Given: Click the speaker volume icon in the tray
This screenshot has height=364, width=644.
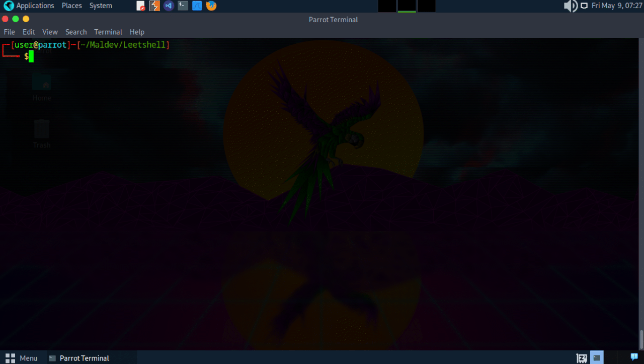Looking at the screenshot, I should click(x=571, y=6).
